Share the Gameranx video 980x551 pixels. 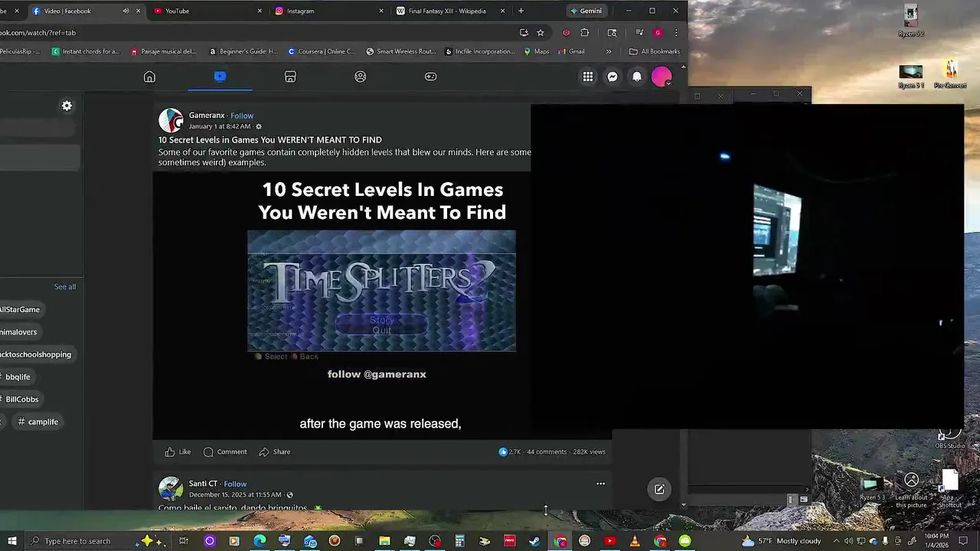(x=274, y=452)
